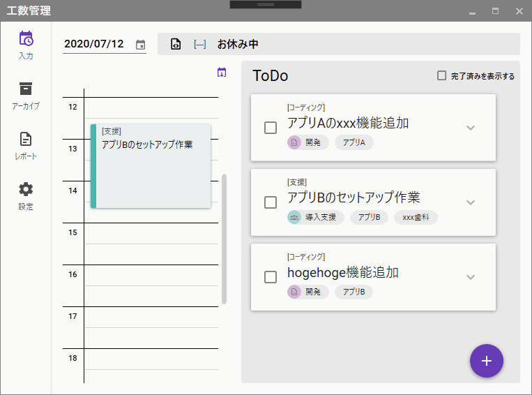
Task: Click the 12 hour label
Action: [x=73, y=107]
